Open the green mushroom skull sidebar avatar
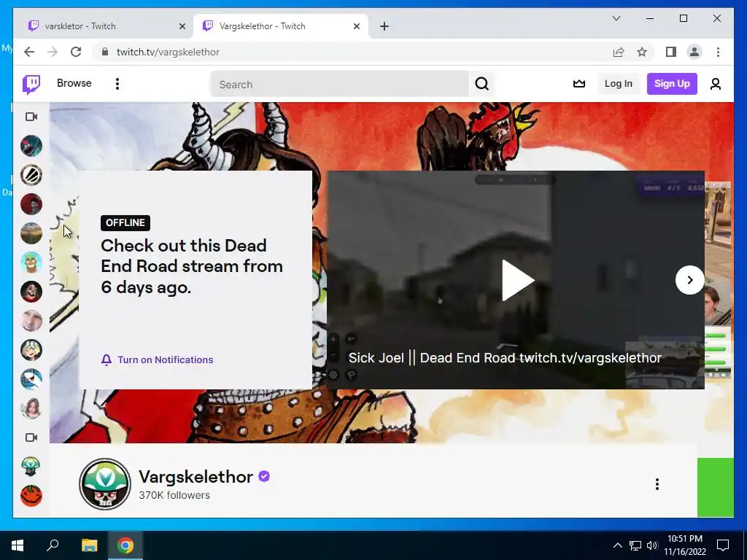The width and height of the screenshot is (747, 560). coord(31,466)
